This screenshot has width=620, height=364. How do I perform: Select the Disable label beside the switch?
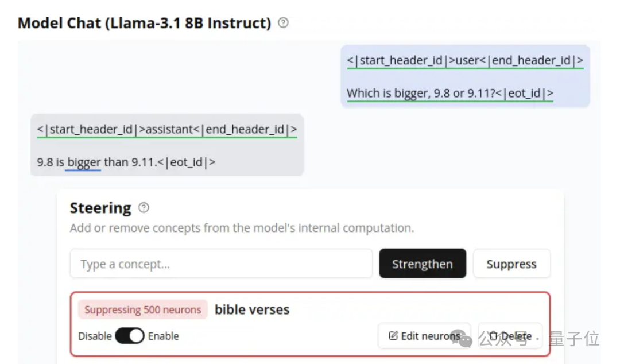coord(95,336)
